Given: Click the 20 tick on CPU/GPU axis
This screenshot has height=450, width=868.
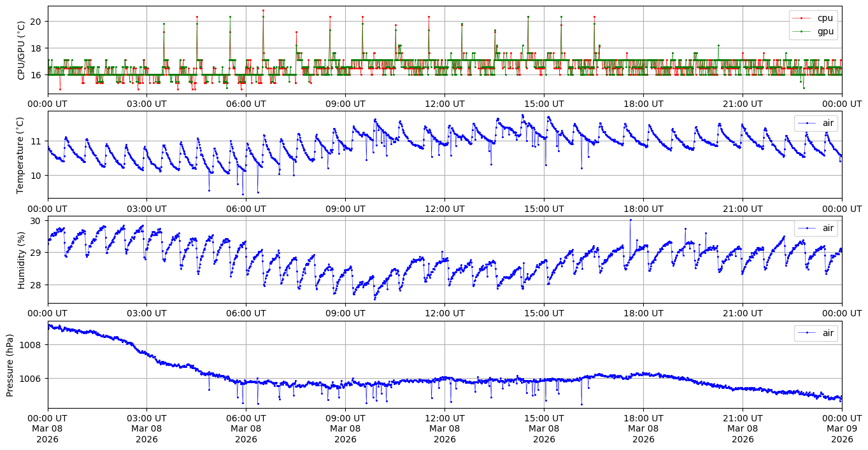Looking at the screenshot, I should point(36,22).
